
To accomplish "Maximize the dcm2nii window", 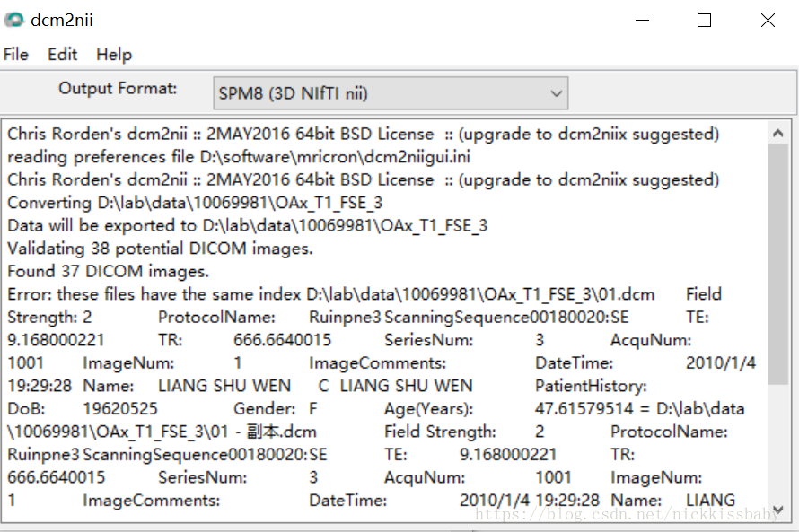I will click(x=704, y=21).
